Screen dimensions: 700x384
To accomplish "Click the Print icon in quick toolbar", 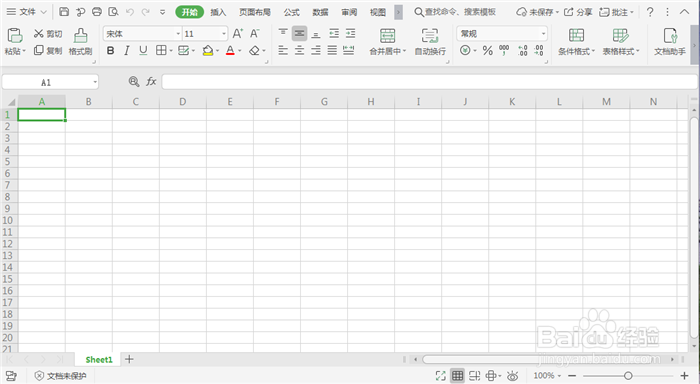I will click(97, 12).
